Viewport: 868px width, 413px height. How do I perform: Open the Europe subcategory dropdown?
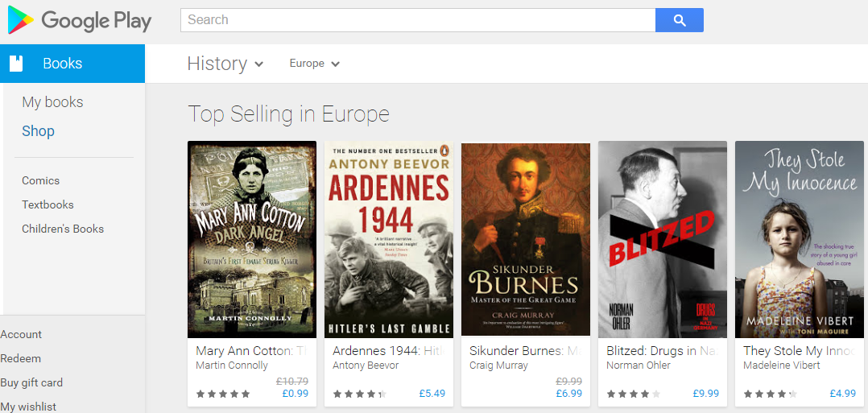point(314,64)
